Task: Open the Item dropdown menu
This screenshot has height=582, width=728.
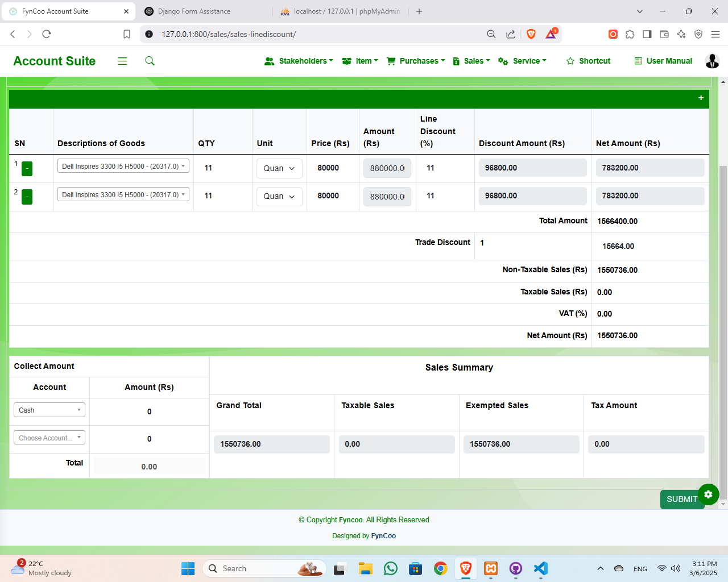Action: tap(359, 61)
